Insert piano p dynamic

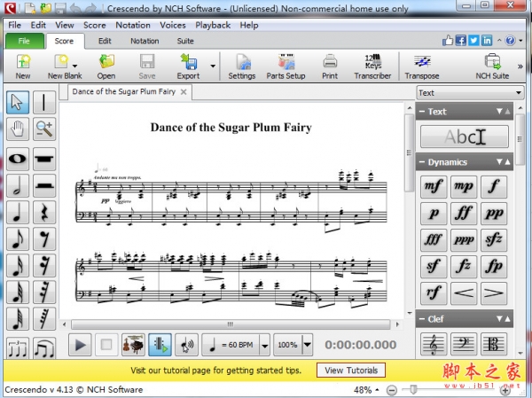point(434,214)
